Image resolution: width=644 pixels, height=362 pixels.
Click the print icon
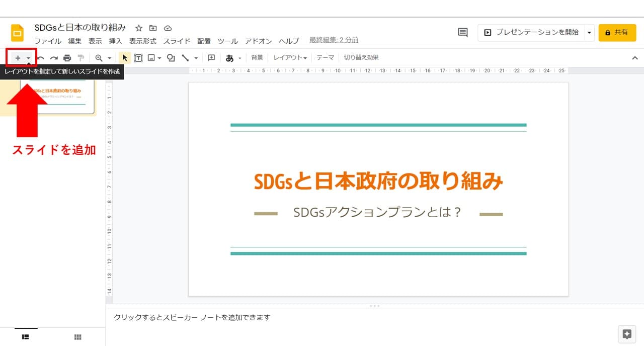coord(67,58)
